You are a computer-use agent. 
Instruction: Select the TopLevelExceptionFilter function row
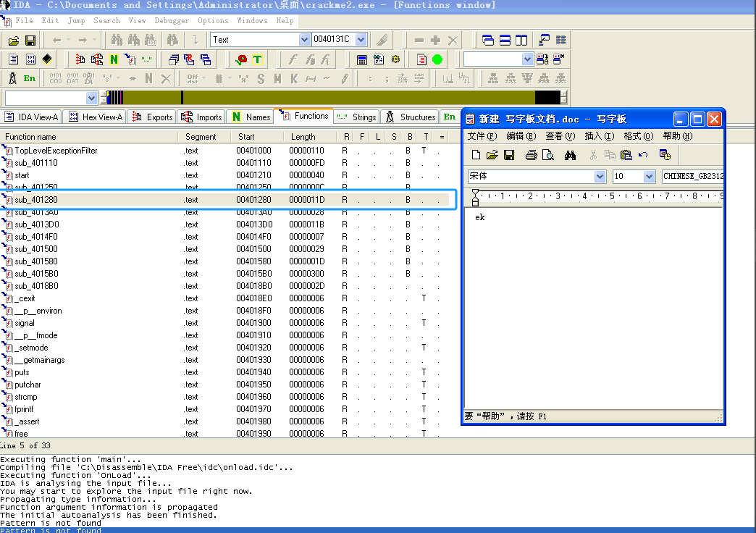pos(224,151)
